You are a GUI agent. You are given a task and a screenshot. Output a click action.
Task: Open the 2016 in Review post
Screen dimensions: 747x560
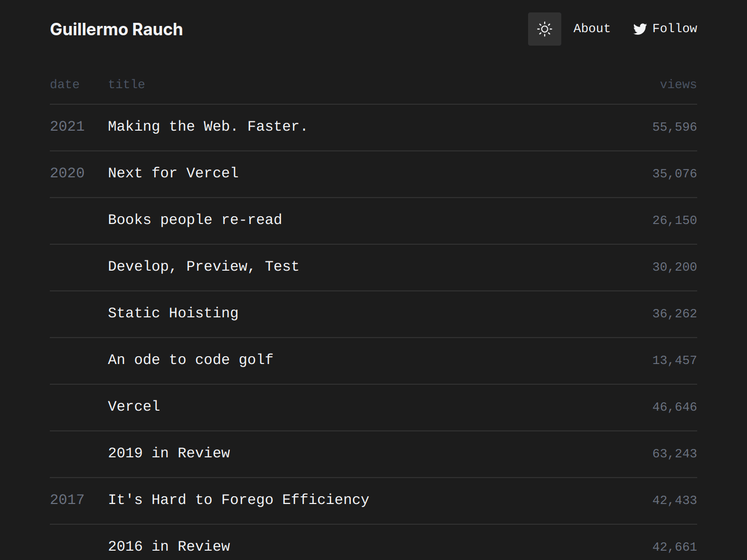[169, 547]
